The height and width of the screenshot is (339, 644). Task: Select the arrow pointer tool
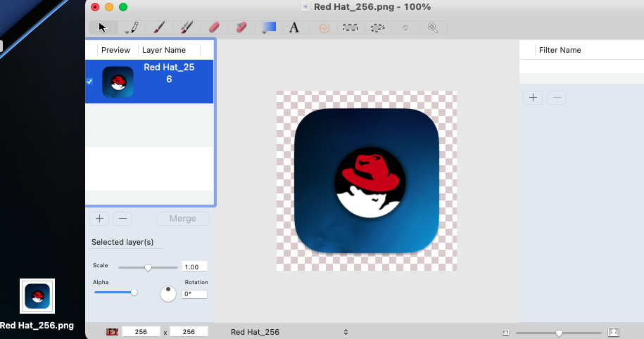click(103, 27)
